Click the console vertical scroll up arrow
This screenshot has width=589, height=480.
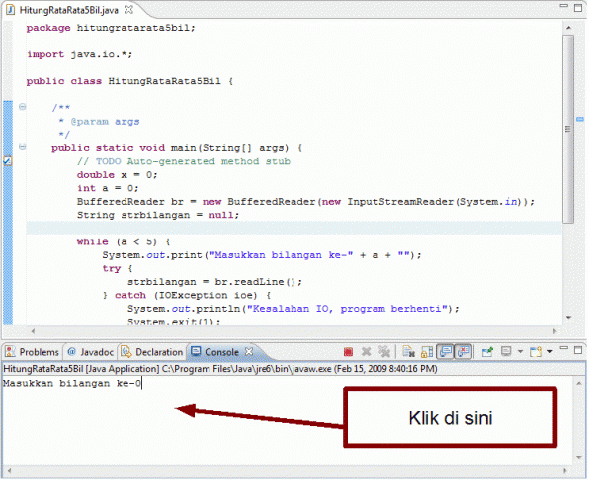[578, 383]
